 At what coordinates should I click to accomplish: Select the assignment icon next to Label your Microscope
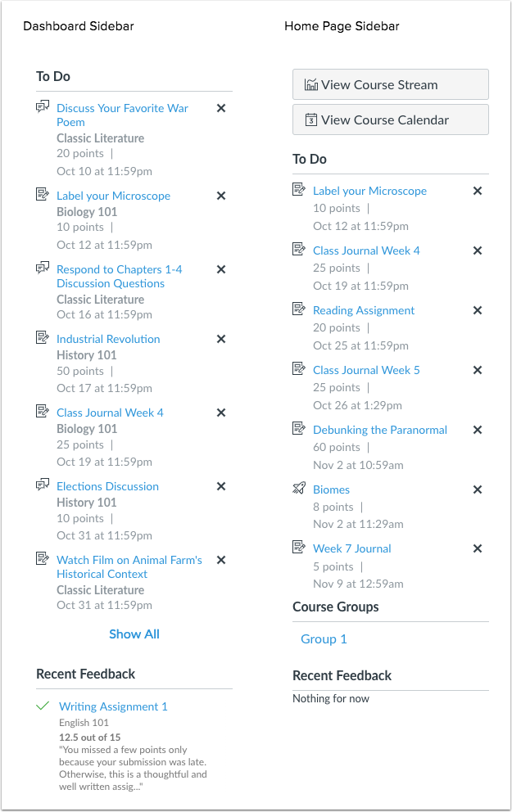43,195
